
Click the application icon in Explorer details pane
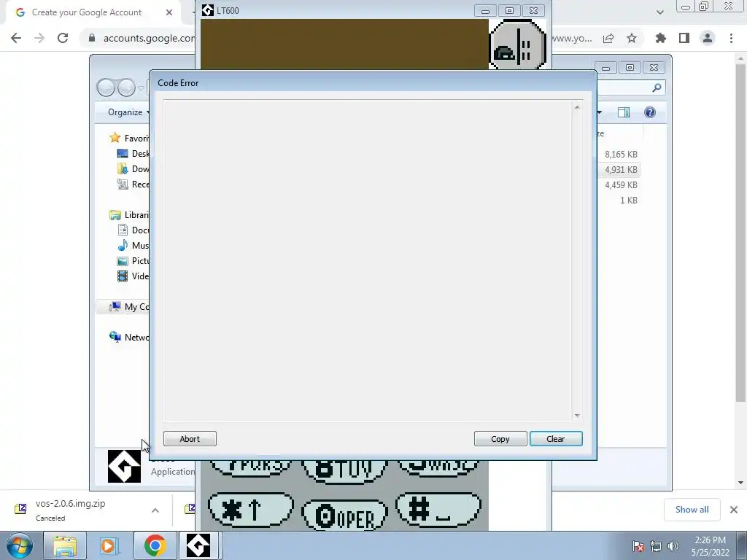point(124,466)
